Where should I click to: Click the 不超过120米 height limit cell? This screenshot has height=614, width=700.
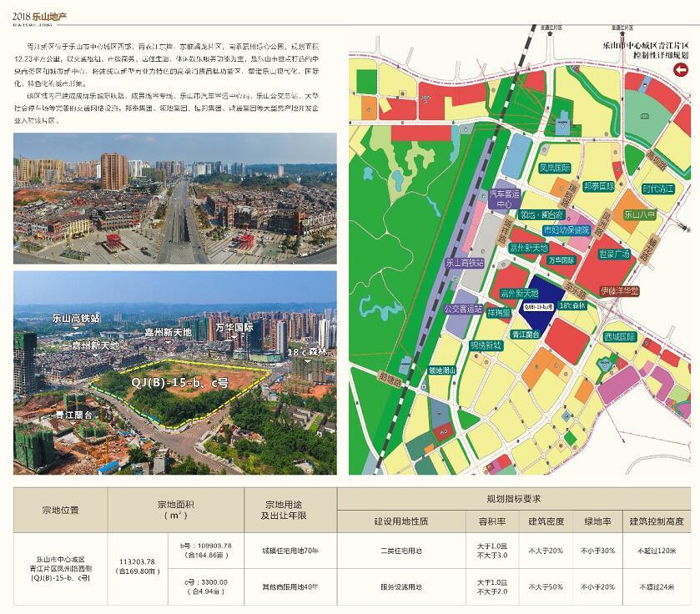pos(657,551)
